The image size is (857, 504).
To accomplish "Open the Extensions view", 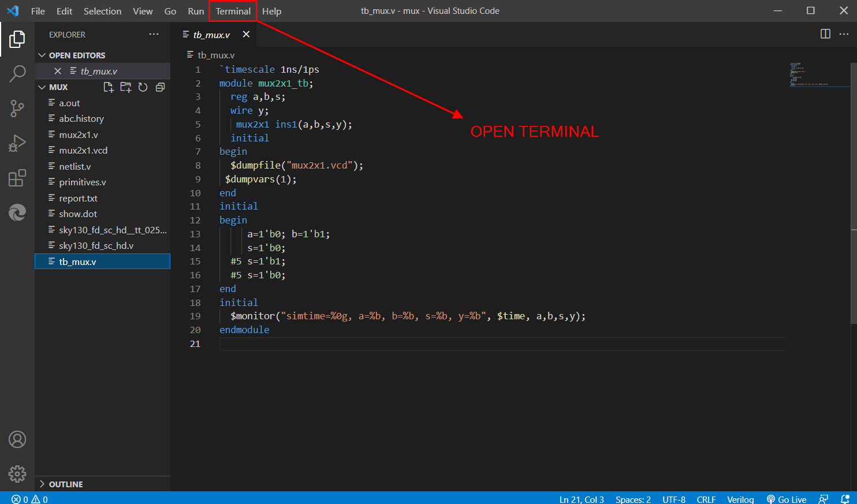I will coord(17,178).
